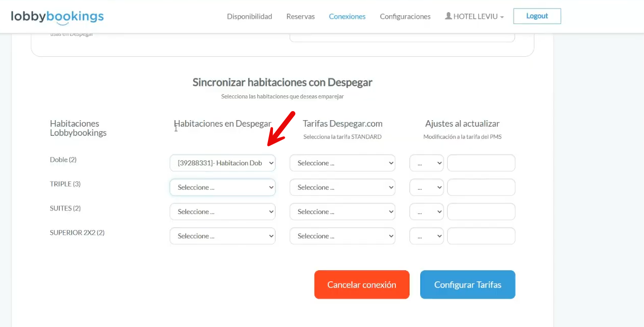Select the 'Doble (2)' room label

(63, 160)
